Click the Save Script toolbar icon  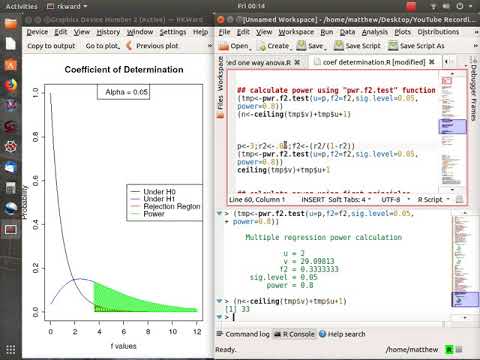pos(339,45)
